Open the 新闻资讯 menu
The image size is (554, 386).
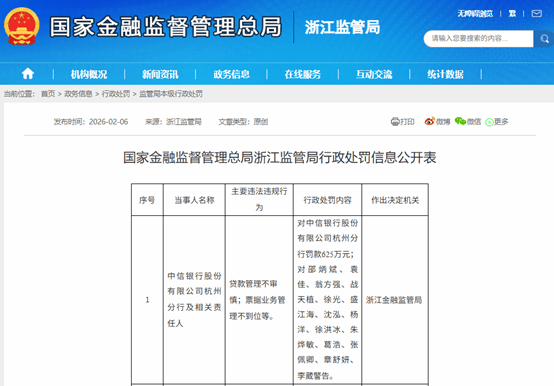(160, 74)
